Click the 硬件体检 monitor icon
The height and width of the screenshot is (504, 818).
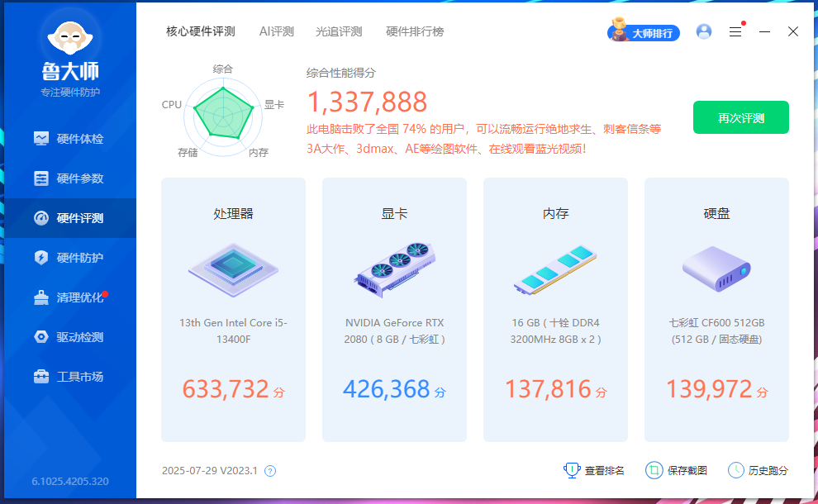(x=41, y=138)
